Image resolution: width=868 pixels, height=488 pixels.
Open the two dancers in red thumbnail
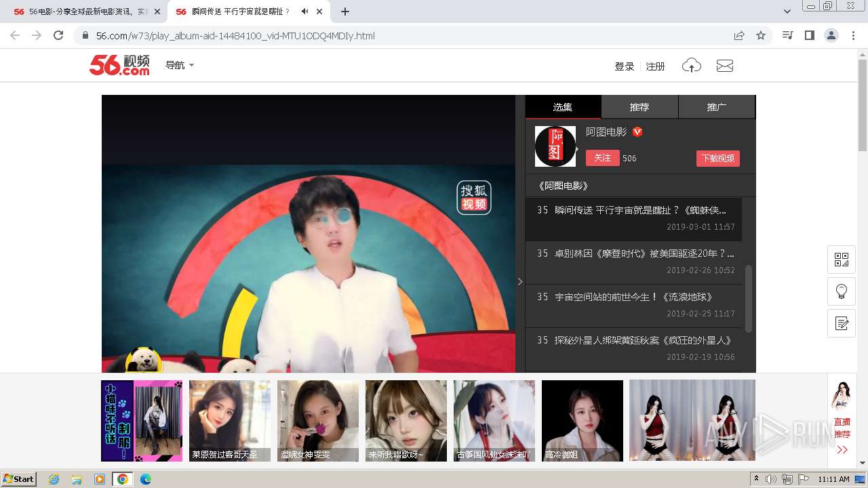click(692, 421)
